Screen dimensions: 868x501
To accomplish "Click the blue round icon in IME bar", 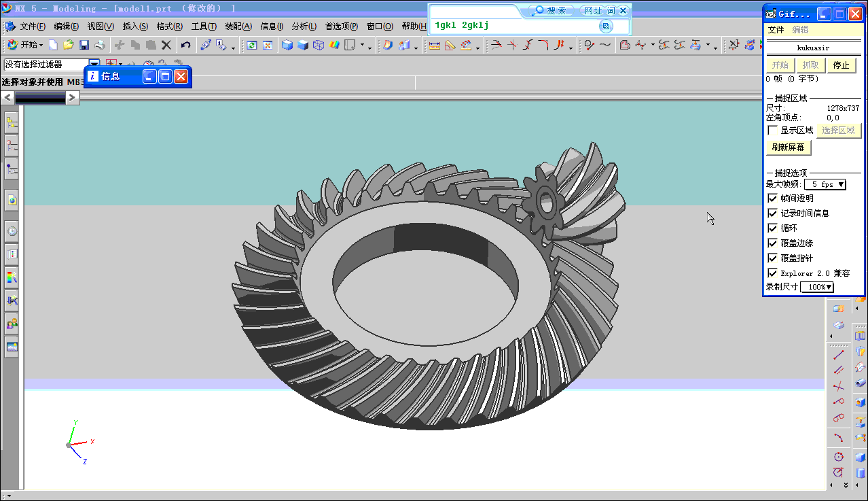I will [x=606, y=26].
